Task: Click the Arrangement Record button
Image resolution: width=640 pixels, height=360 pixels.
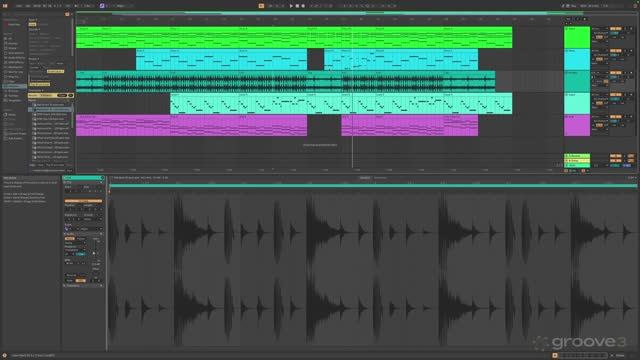Action: (303, 6)
